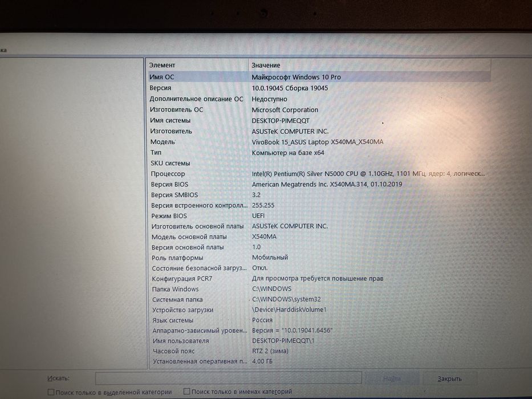Select '\Device\HarddiskVolume1' value
Viewport: 532px width, 399px height.
click(289, 310)
